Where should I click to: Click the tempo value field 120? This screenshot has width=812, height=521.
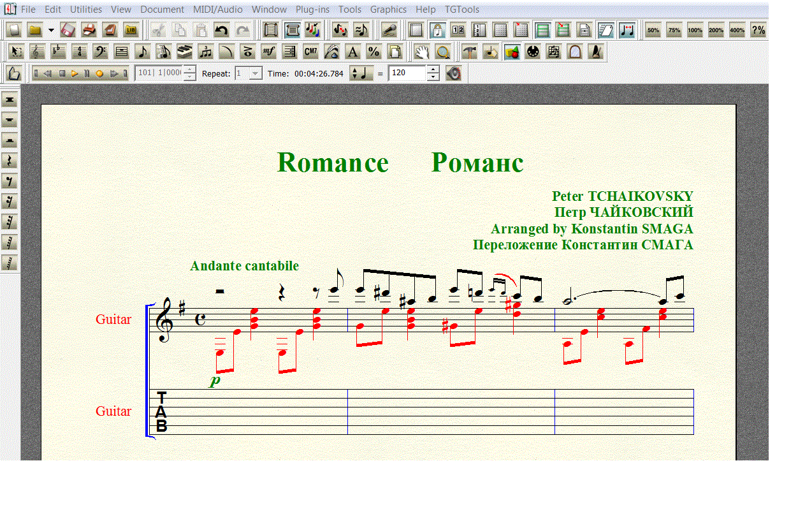click(407, 73)
